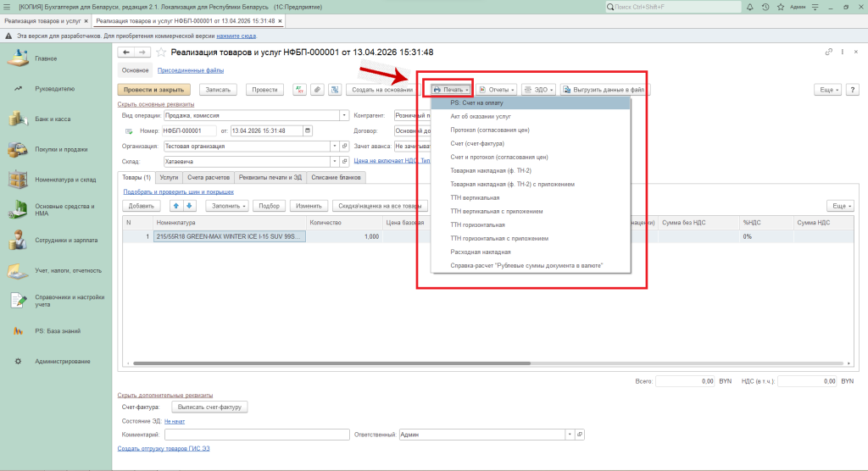
Task: Move row down with blue arrow
Action: [190, 206]
